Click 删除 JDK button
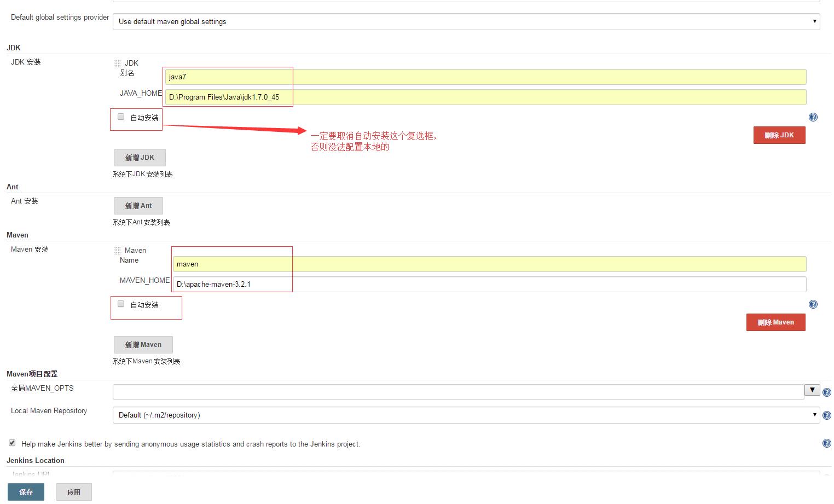Image resolution: width=834 pixels, height=504 pixels. (x=779, y=135)
